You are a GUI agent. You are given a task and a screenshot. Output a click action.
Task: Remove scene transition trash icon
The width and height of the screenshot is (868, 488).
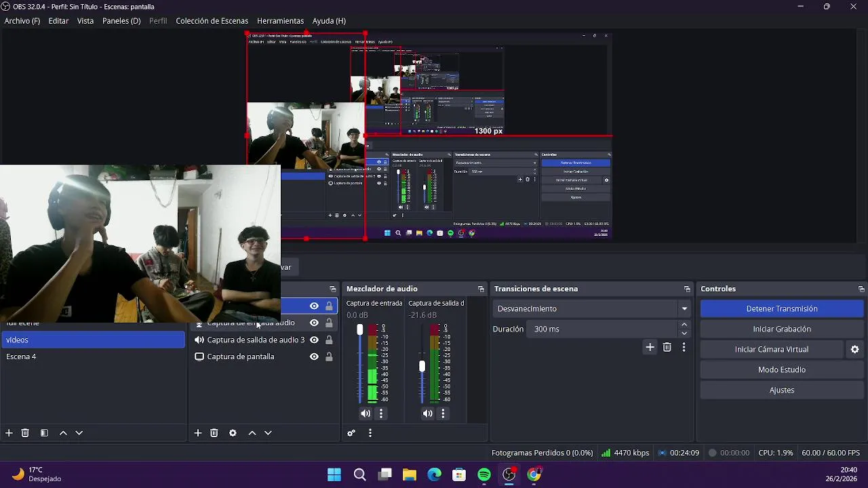tap(667, 347)
